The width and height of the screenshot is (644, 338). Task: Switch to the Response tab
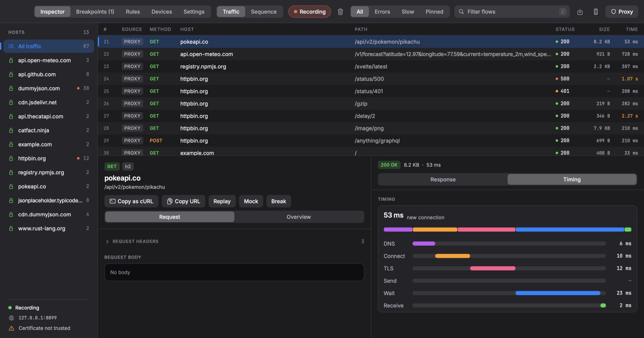(443, 179)
